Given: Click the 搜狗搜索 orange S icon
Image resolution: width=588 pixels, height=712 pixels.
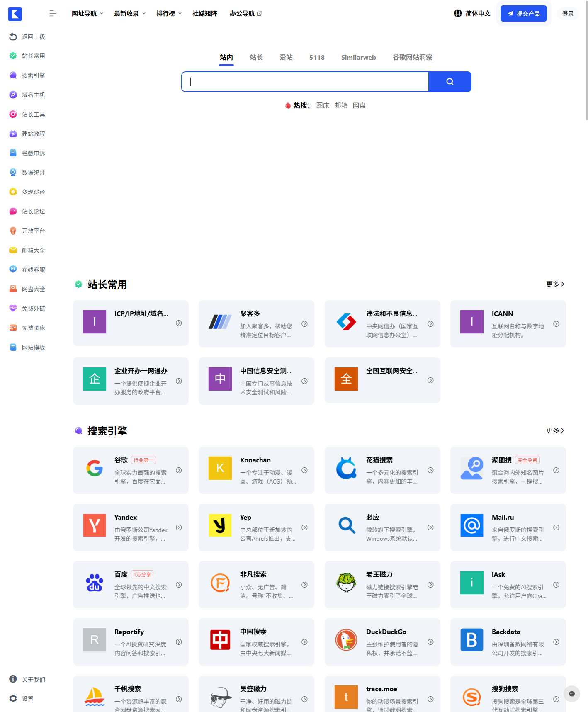Looking at the screenshot, I should coord(472,697).
